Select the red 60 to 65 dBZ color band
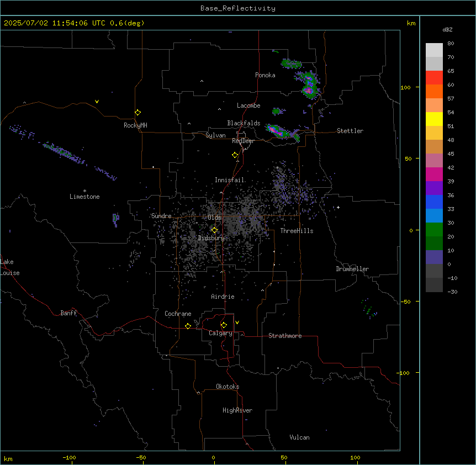476x465 pixels. tap(434, 78)
